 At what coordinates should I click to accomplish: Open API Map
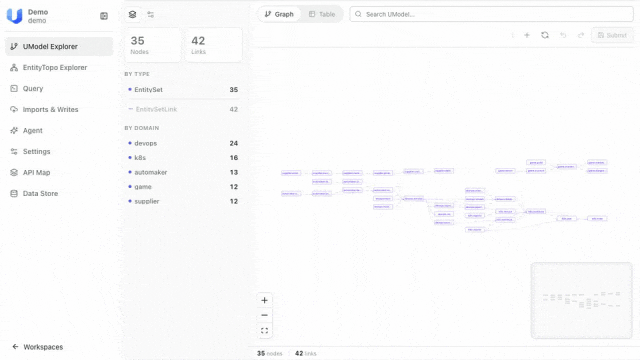[x=59, y=173]
